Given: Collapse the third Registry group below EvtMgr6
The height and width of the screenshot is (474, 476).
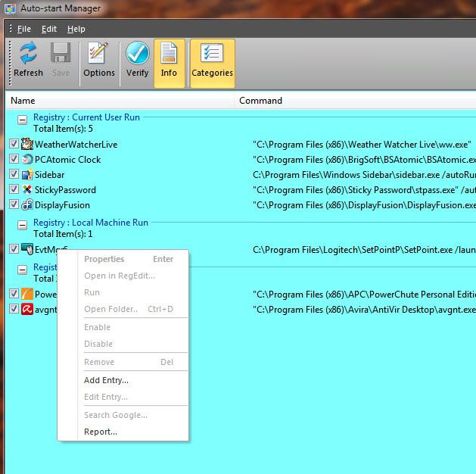Looking at the screenshot, I should click(x=22, y=270).
